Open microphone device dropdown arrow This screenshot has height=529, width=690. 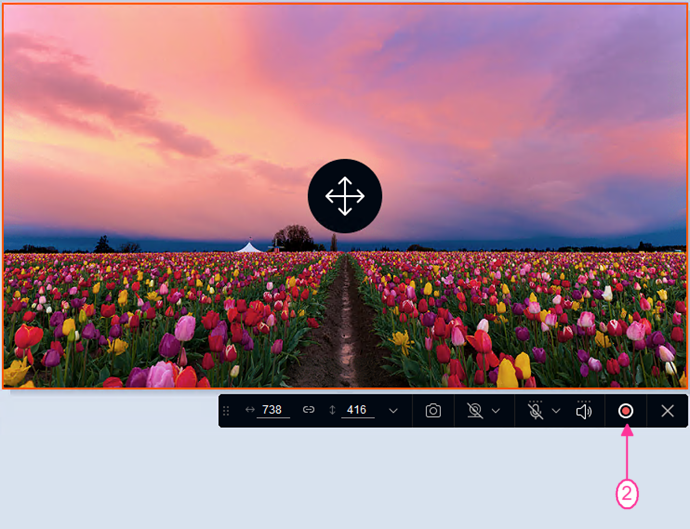(x=556, y=411)
